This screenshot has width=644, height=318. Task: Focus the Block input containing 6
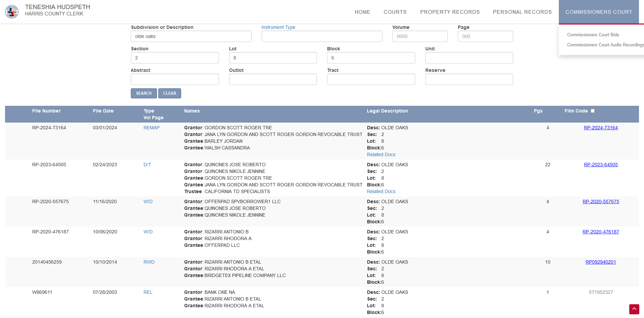(x=371, y=58)
